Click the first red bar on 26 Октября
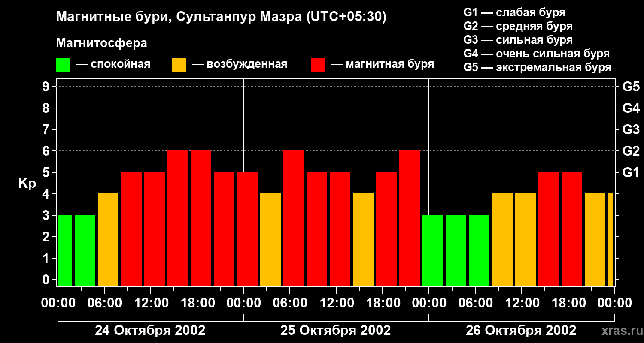The image size is (644, 343). coord(549,229)
